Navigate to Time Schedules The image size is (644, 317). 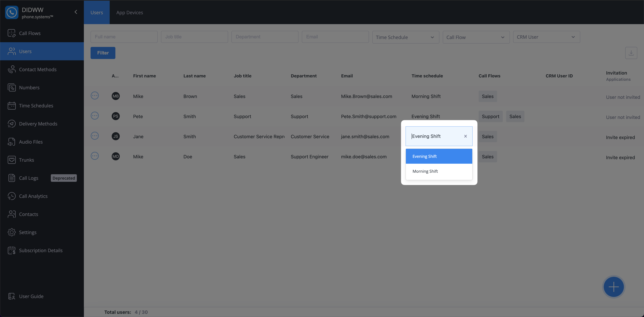coord(42,106)
